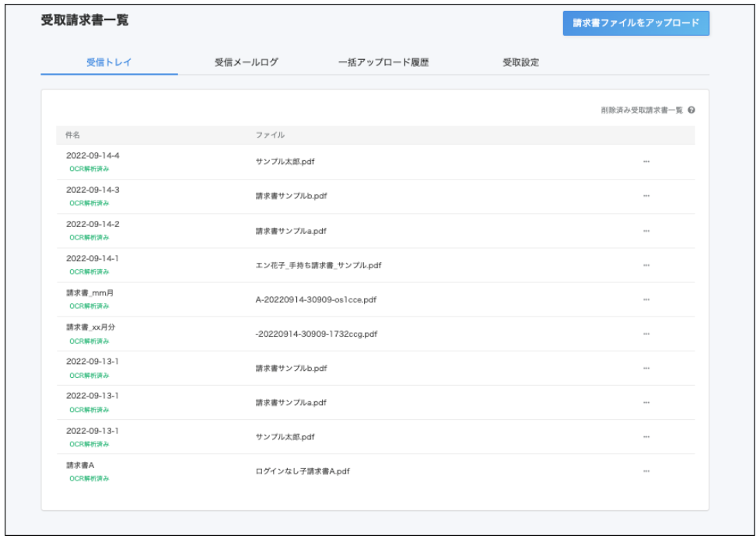The image size is (756, 542).
Task: Open 一括アップロード履歴 tab
Action: pyautogui.click(x=383, y=62)
